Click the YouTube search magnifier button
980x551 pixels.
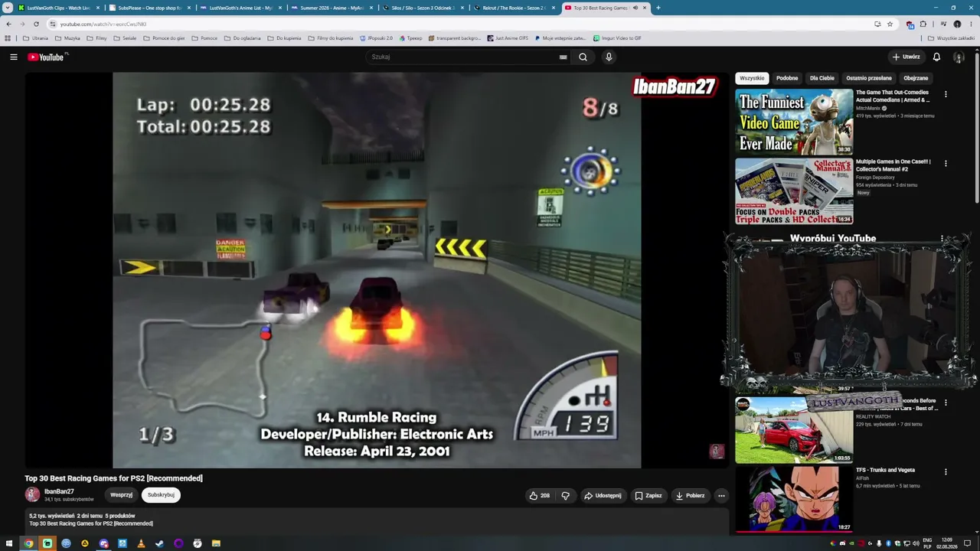pos(583,57)
